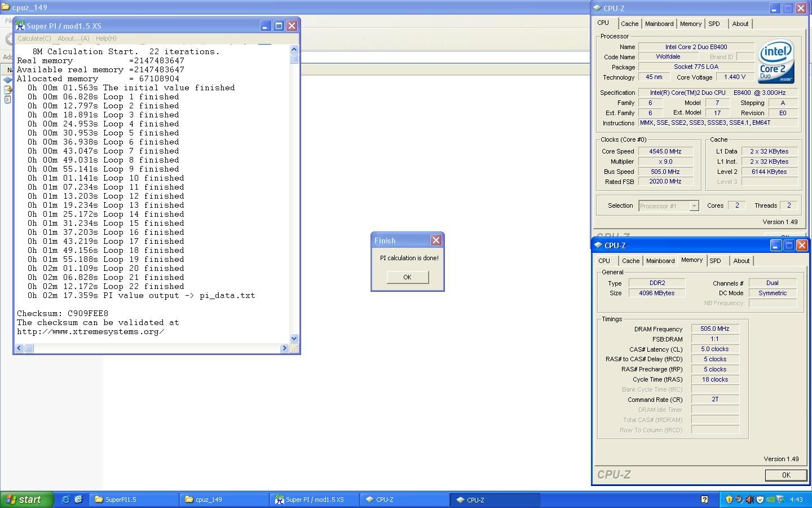Click the Super PI horizontal scroll right arrow

284,348
